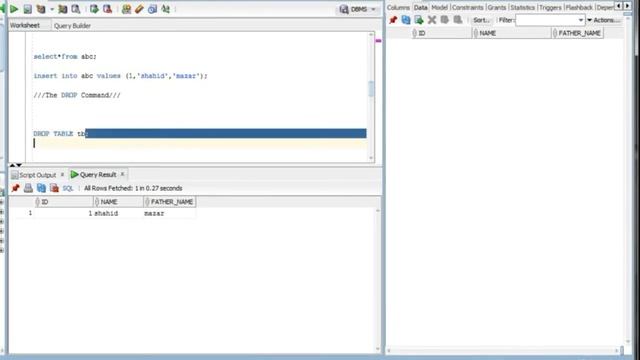Click the SQL link in Query Result toolbar
640x360 pixels.
pos(68,189)
